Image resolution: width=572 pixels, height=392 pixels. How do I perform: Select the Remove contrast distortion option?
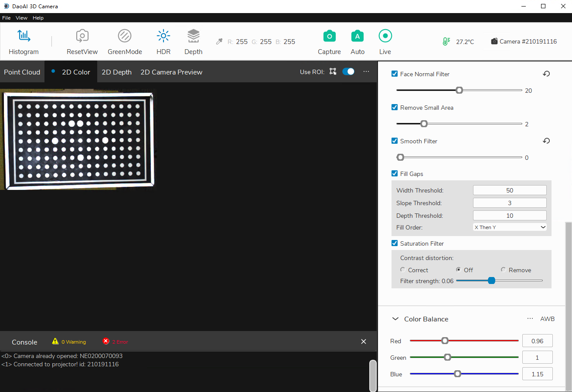(x=504, y=270)
